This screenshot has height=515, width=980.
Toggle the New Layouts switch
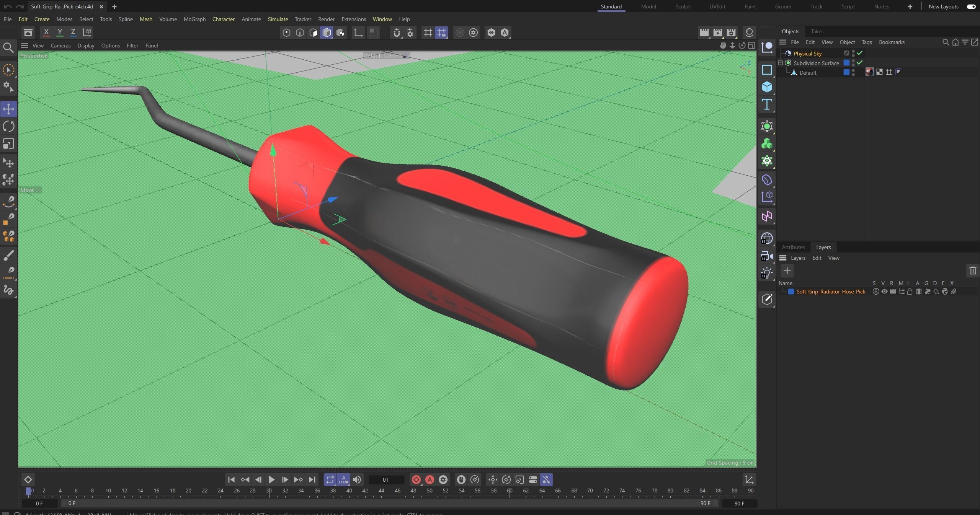[971, 7]
